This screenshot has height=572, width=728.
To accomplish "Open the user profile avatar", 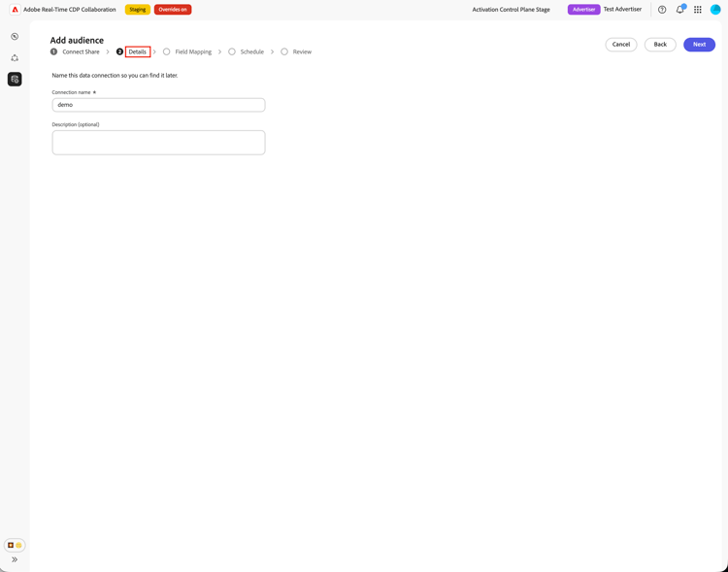I will pos(715,10).
